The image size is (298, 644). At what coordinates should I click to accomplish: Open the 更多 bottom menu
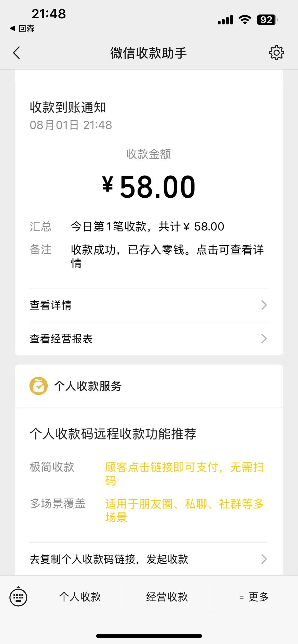[x=255, y=597]
